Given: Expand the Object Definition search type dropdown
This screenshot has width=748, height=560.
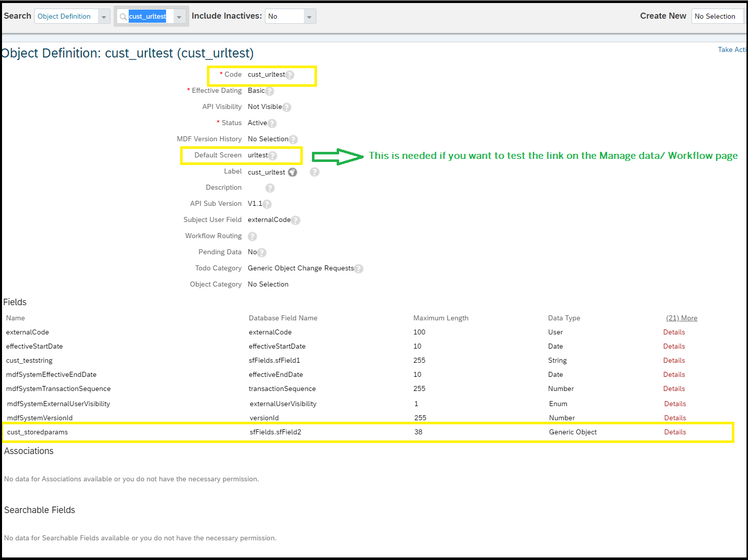Looking at the screenshot, I should 104,17.
